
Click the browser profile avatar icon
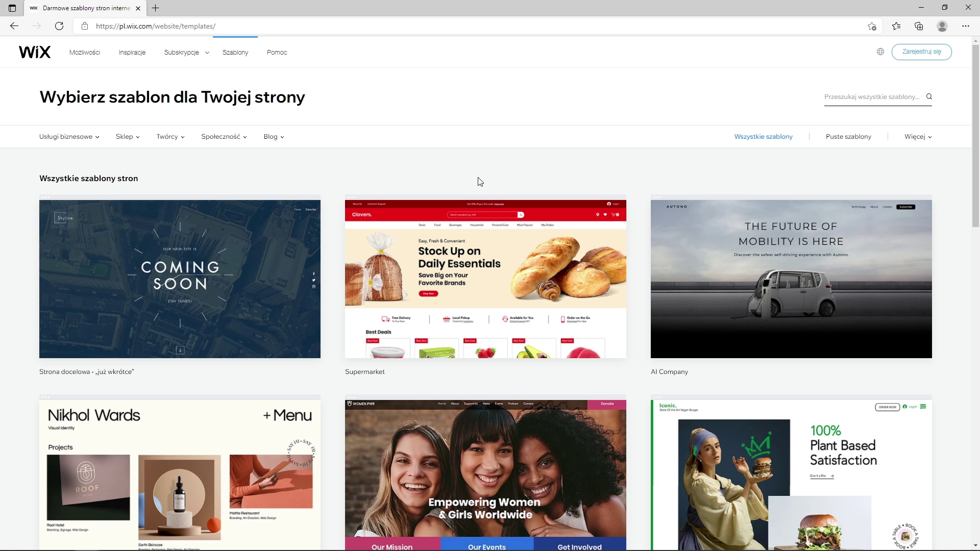[x=942, y=26]
